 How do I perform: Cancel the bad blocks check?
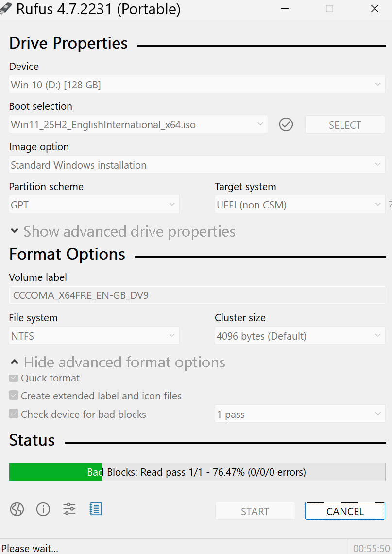tap(345, 511)
